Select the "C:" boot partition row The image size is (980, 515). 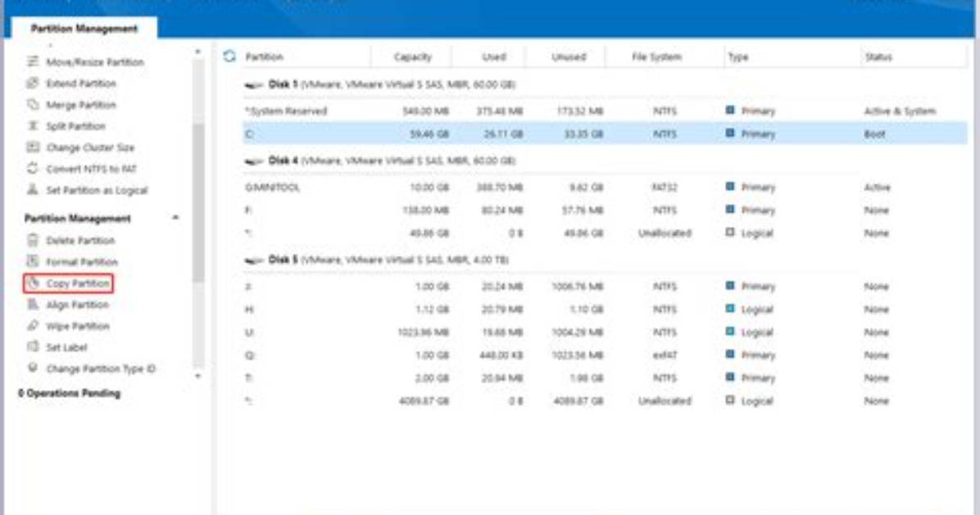(605, 134)
